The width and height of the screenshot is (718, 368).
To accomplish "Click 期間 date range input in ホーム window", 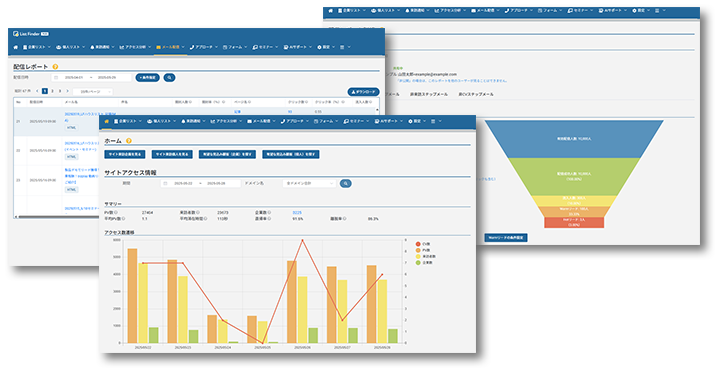I will pos(201,184).
